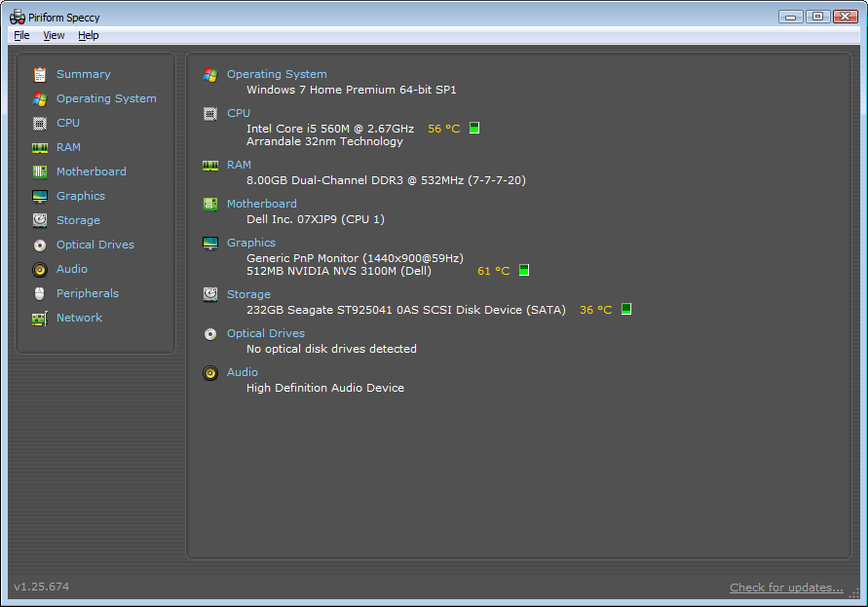The height and width of the screenshot is (607, 868).
Task: Click the green CPU temperature indicator
Action: [474, 128]
